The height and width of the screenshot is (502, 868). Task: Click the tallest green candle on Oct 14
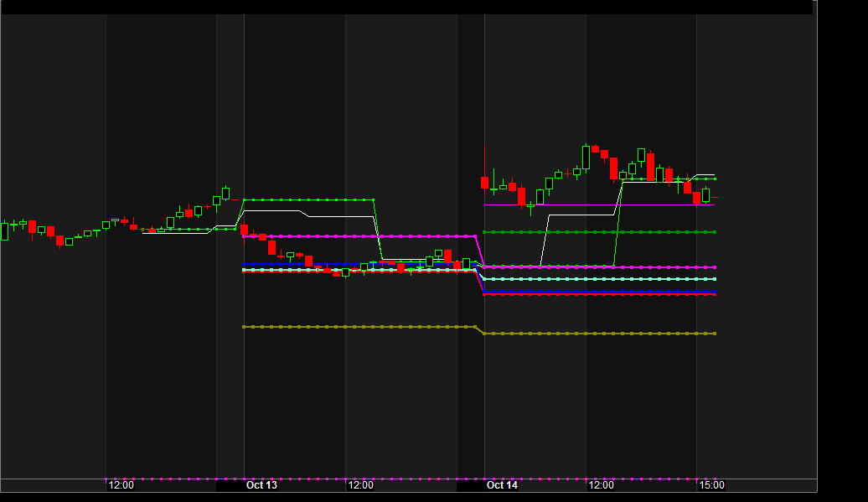[586, 158]
